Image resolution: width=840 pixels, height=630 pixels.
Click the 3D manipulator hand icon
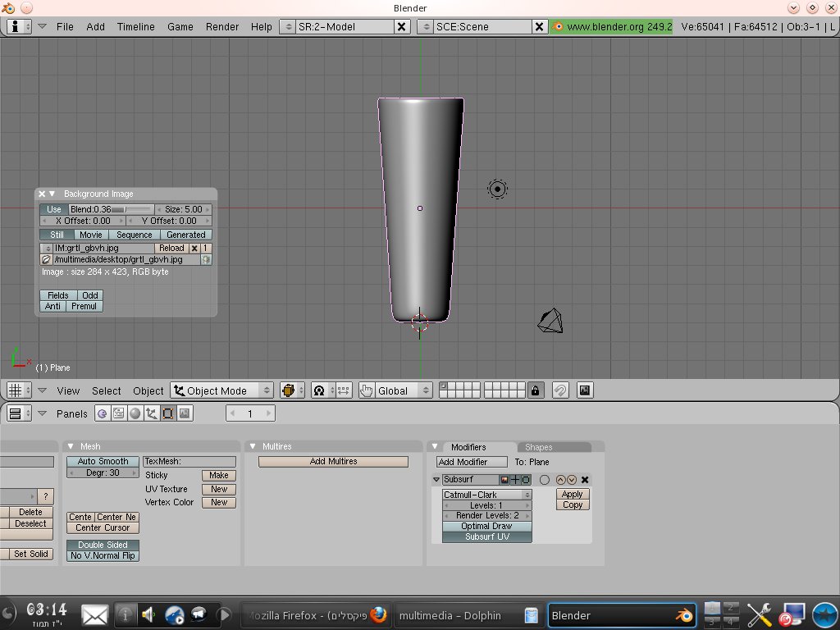(x=366, y=390)
